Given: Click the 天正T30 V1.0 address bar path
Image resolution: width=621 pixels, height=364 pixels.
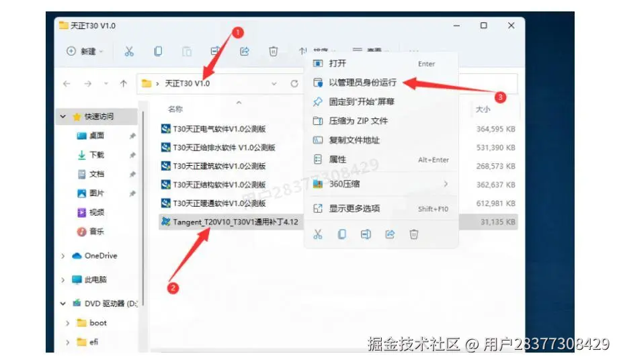Looking at the screenshot, I should coord(188,83).
